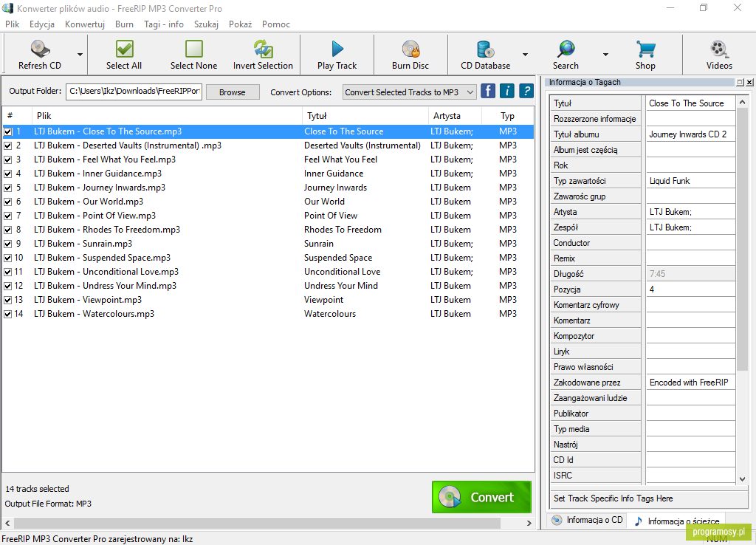Click the green Convert button

pyautogui.click(x=481, y=497)
